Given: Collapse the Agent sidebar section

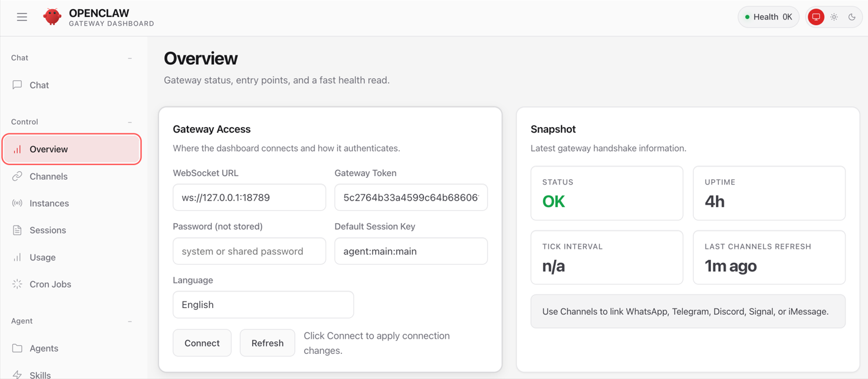Looking at the screenshot, I should click(130, 322).
